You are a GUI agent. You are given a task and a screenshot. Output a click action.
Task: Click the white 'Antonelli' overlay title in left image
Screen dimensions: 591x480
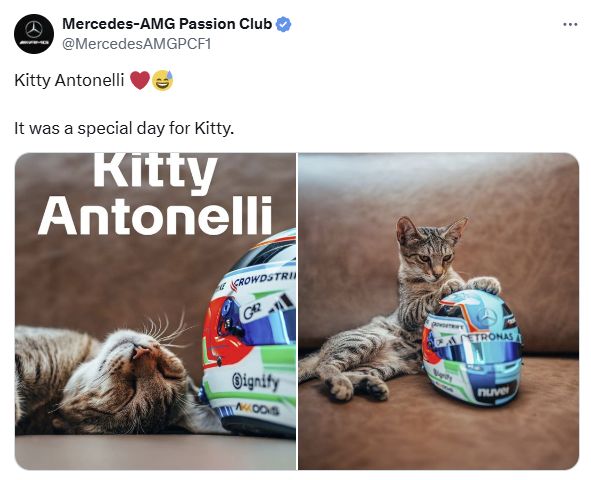(155, 216)
